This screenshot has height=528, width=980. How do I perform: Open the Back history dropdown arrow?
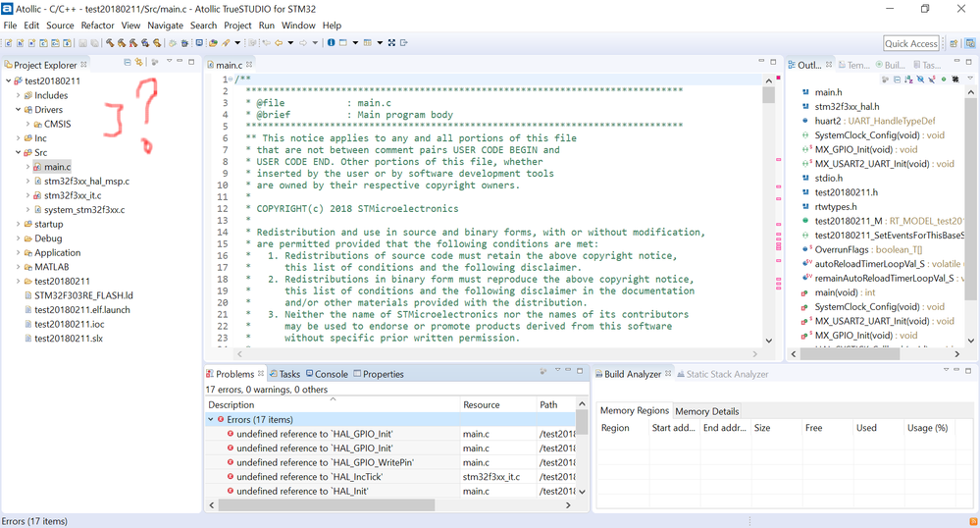point(290,42)
